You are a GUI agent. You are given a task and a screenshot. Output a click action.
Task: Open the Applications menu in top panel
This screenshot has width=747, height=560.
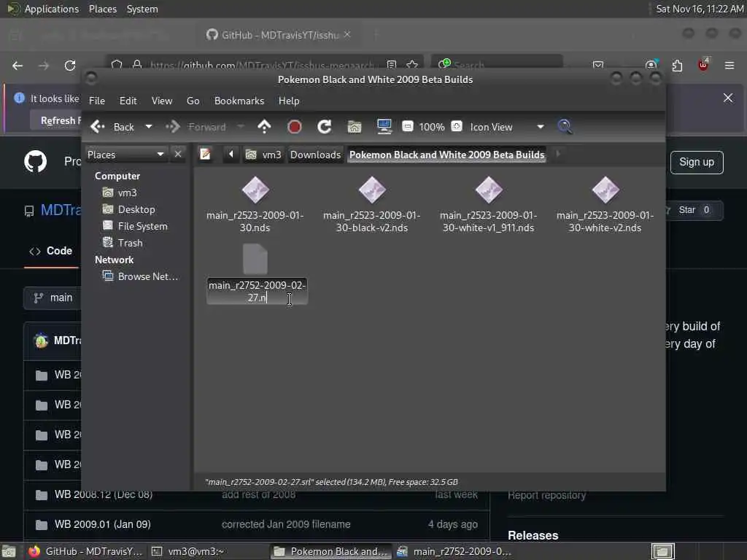click(52, 9)
